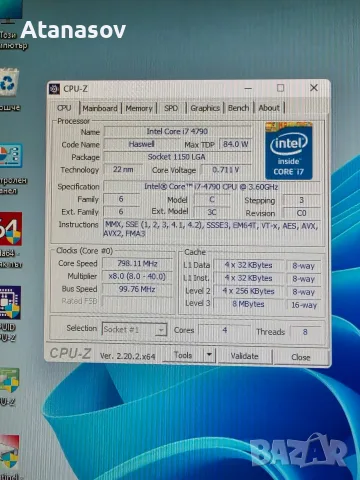Click the empty Rated FSB field
This screenshot has height=480, width=360.
point(137,301)
